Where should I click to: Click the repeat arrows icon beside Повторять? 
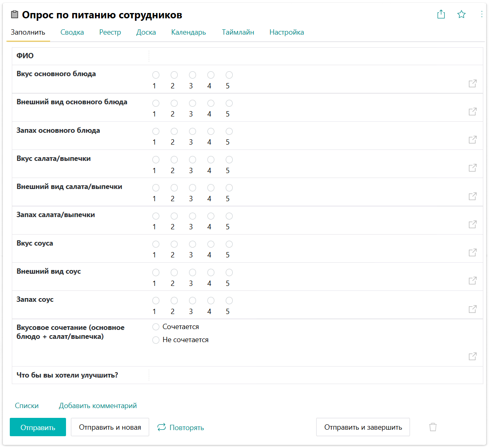tap(161, 427)
